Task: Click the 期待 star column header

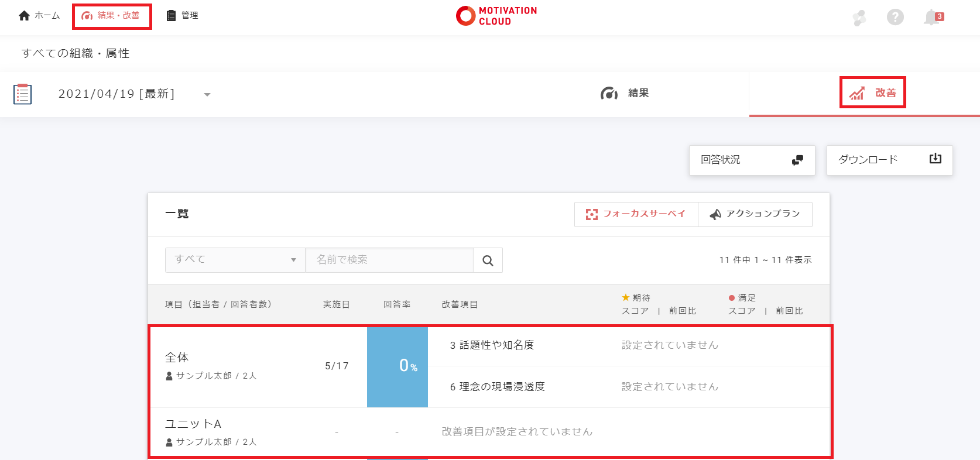Action: click(636, 298)
